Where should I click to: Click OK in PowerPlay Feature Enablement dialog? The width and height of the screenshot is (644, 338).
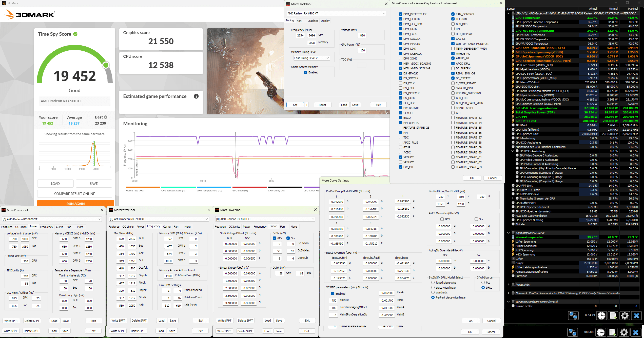(x=472, y=178)
